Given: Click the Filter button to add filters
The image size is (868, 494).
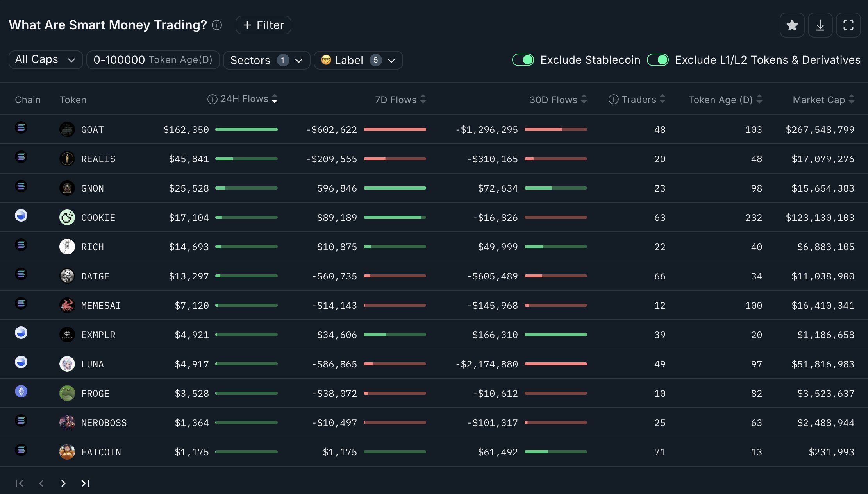Looking at the screenshot, I should 263,25.
